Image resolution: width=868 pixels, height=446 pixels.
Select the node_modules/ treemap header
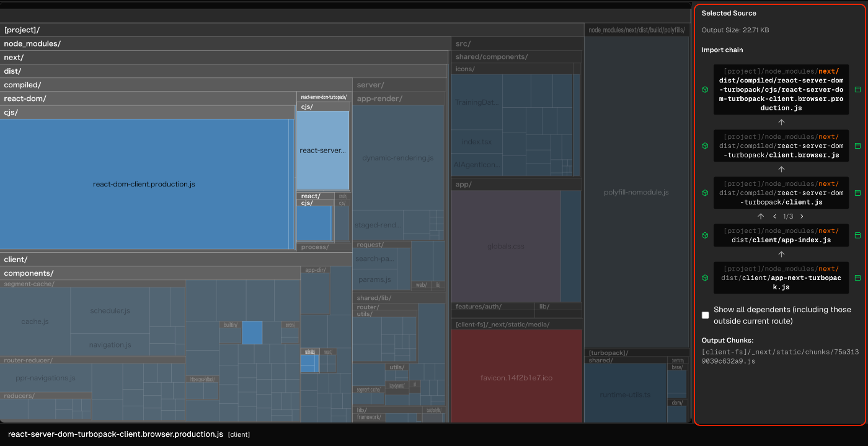click(x=225, y=43)
